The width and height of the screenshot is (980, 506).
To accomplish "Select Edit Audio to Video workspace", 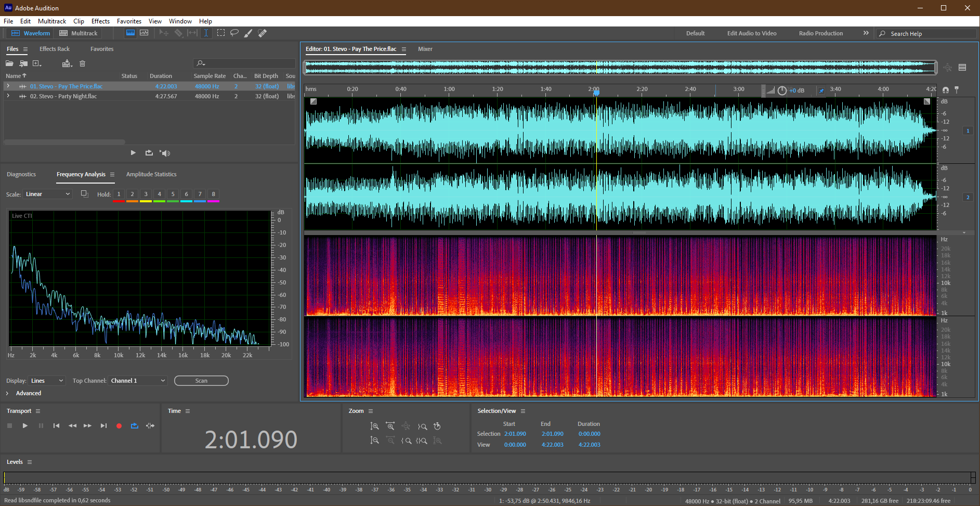I will coord(752,33).
